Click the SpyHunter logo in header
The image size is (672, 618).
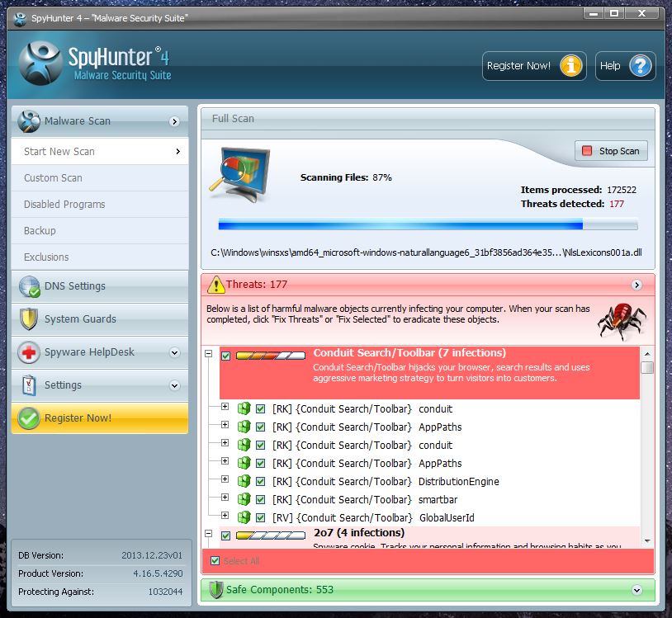tap(94, 63)
